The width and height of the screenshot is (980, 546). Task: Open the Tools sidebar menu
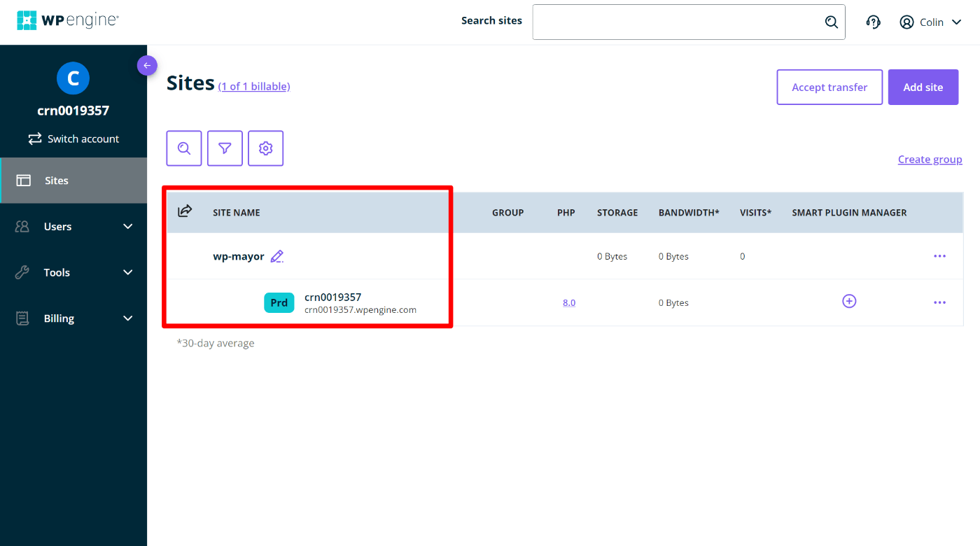(x=73, y=272)
